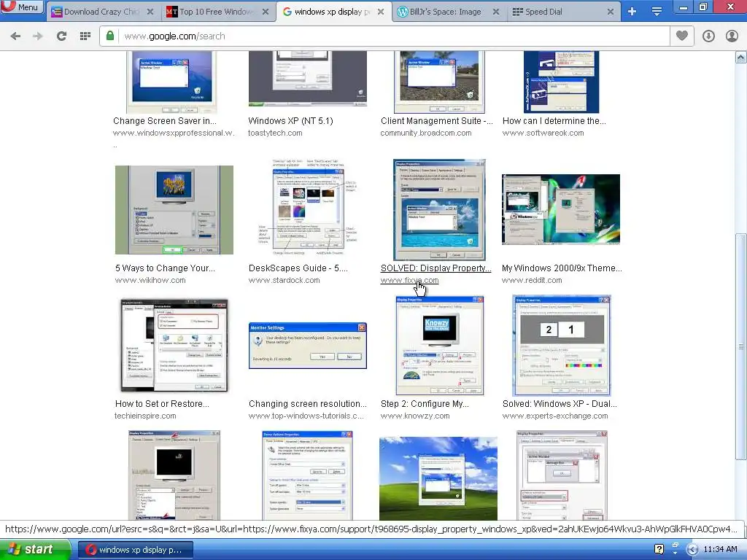Click the wikihow display properties thumbnail
This screenshot has height=560, width=747.
click(x=174, y=210)
